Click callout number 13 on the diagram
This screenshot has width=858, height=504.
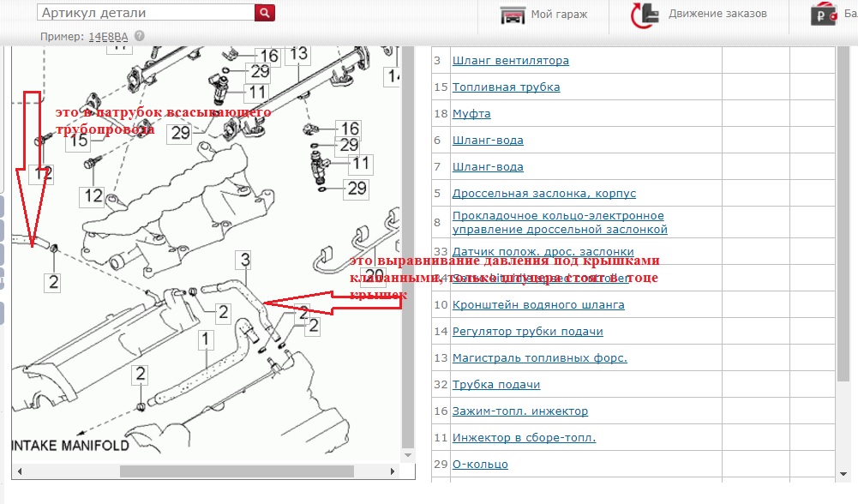[x=297, y=54]
